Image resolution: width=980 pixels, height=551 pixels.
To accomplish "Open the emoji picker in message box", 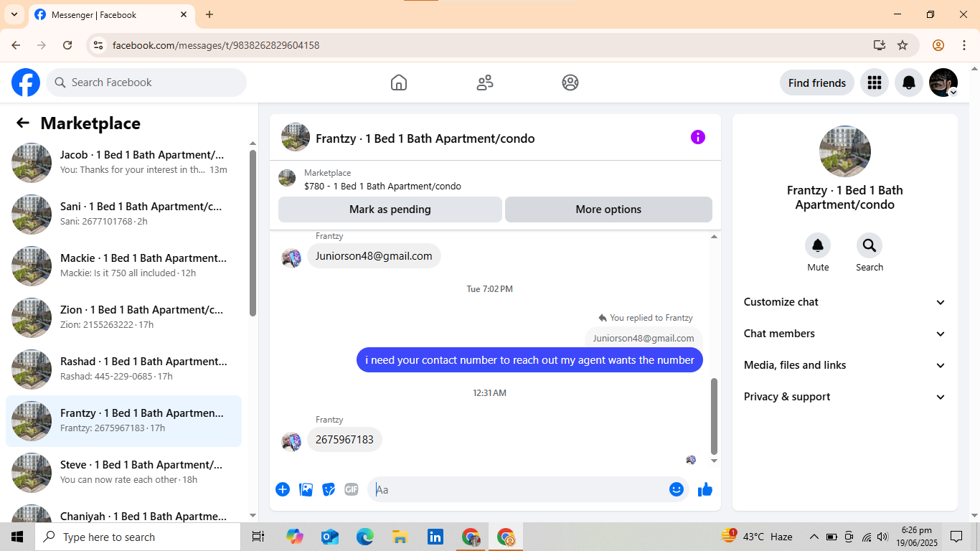I will click(x=677, y=489).
